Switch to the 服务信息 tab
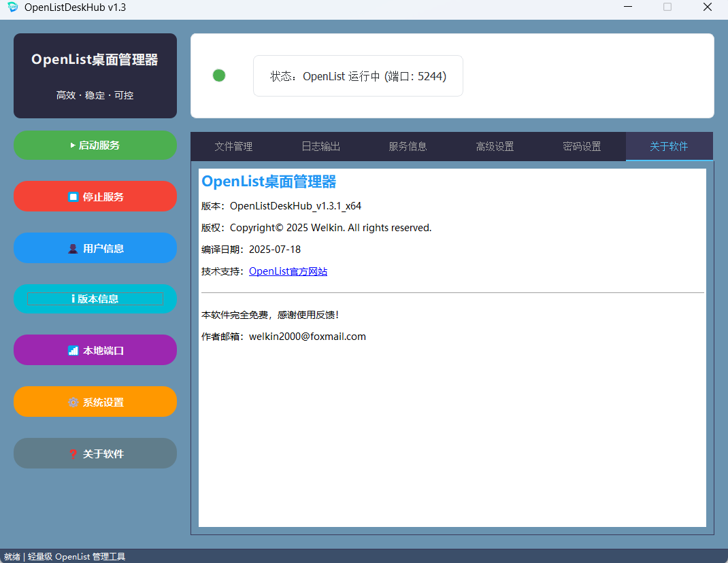 tap(408, 147)
